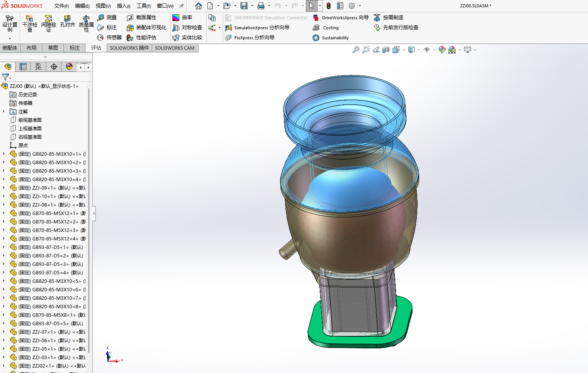
Task: Open the Apply Scene dropdown arrow
Action: tap(460, 50)
